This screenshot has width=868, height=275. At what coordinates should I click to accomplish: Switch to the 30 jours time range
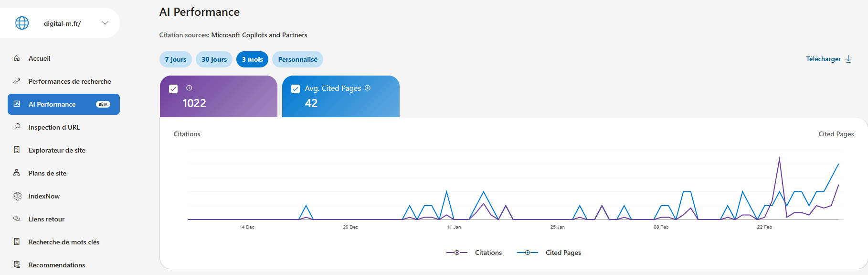[x=214, y=59]
